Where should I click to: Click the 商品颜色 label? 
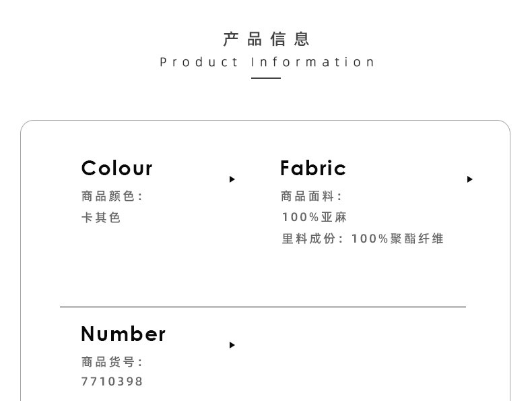pyautogui.click(x=112, y=196)
